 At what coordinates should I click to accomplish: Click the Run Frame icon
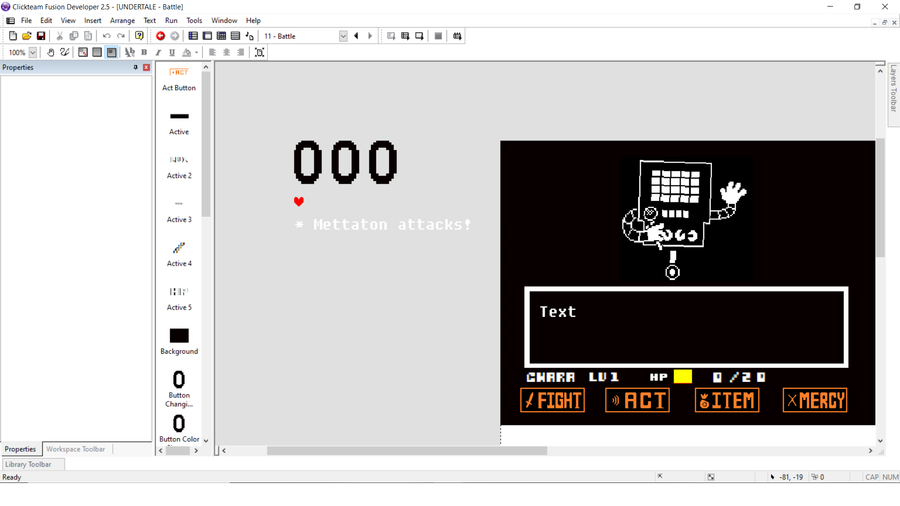[x=419, y=36]
